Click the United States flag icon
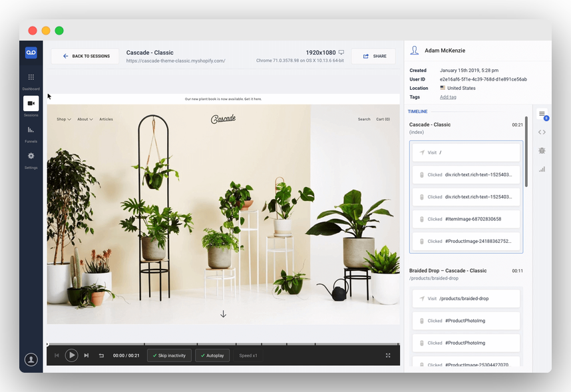 coord(443,88)
